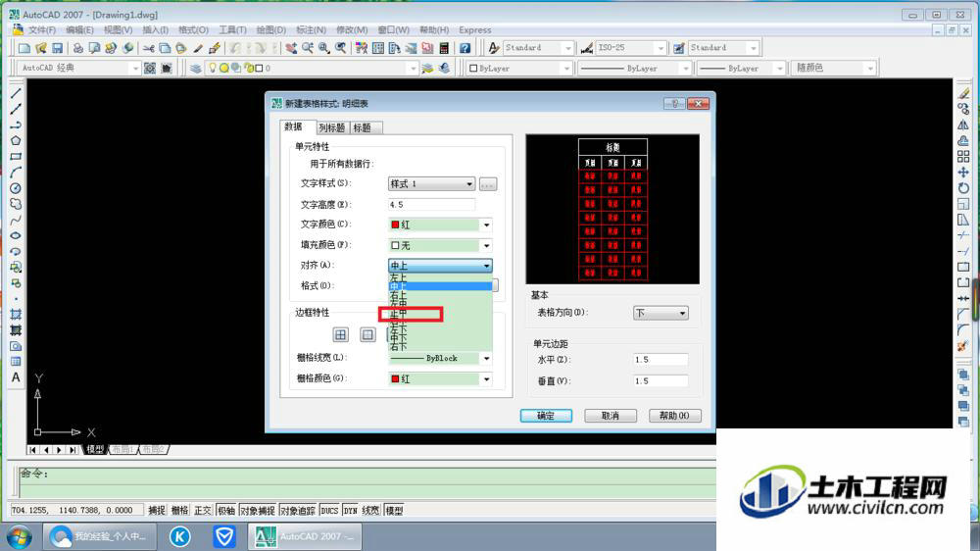
Task: Select the Multiline Text A tool
Action: [16, 377]
